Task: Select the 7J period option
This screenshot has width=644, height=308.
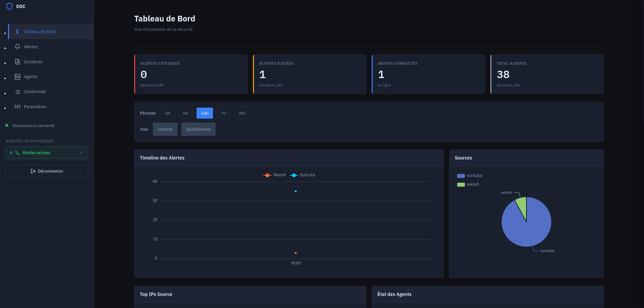Action: 223,113
